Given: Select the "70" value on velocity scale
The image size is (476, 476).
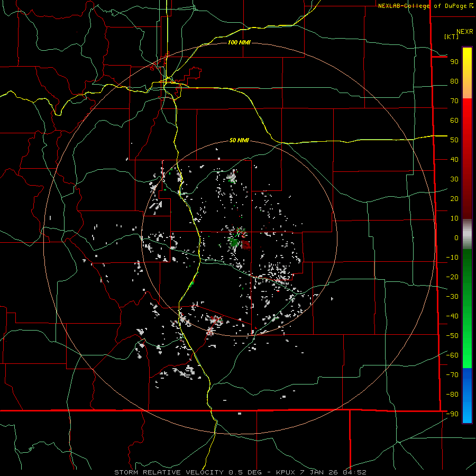Looking at the screenshot, I should (454, 101).
